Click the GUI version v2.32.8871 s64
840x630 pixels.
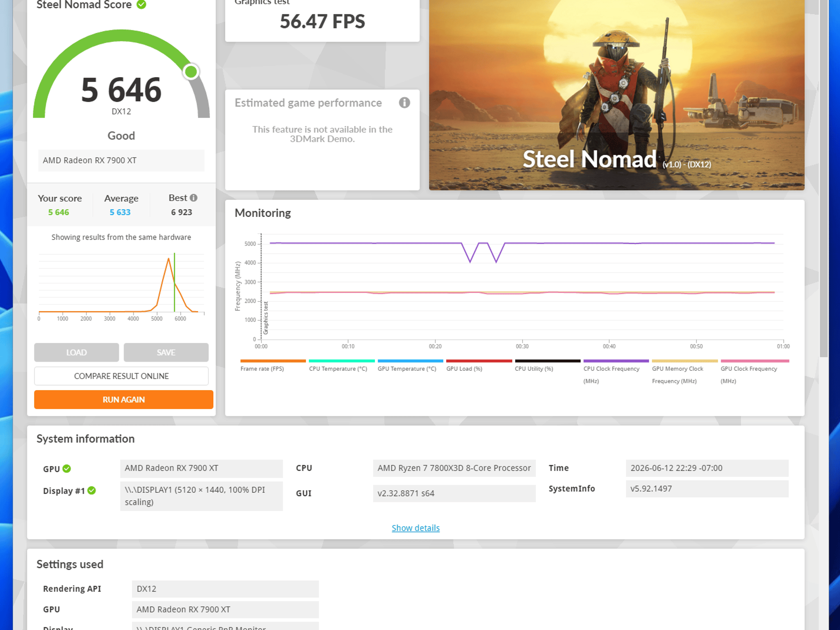454,493
